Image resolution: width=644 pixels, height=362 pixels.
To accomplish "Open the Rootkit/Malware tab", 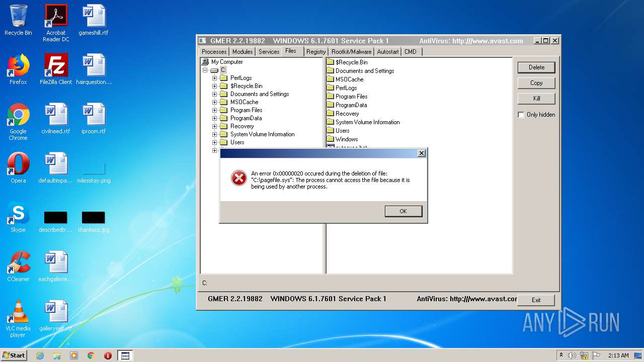I will pyautogui.click(x=351, y=52).
